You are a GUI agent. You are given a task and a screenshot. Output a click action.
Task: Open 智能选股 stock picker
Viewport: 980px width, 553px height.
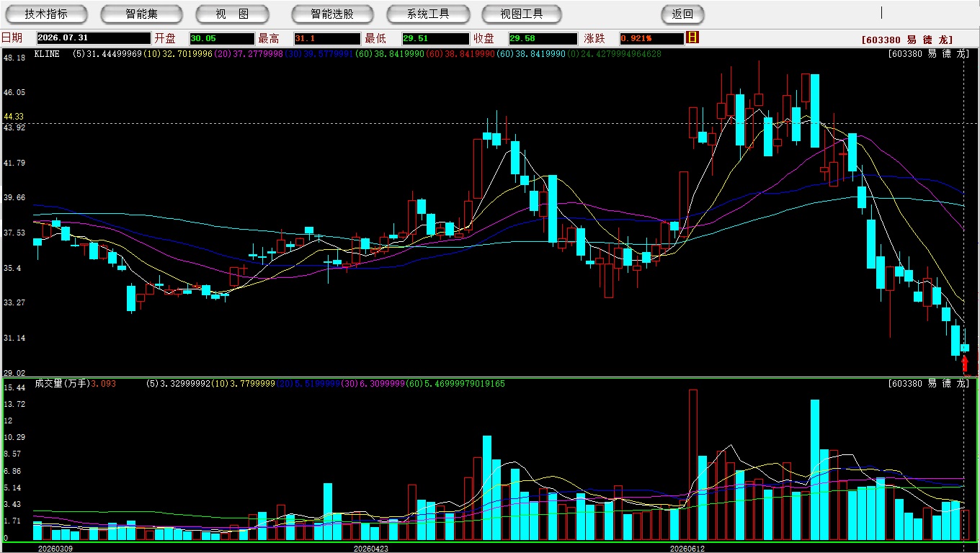tap(332, 14)
